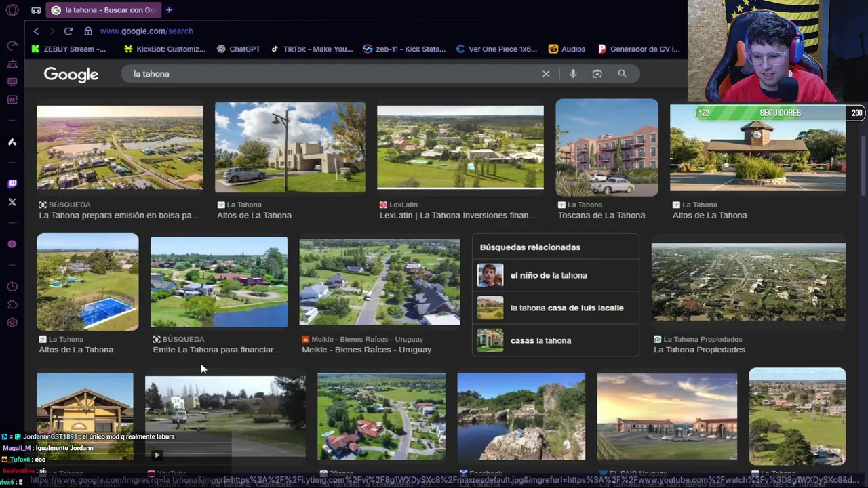Open Twitch in the sidebar
The height and width of the screenshot is (488, 868).
point(12,184)
